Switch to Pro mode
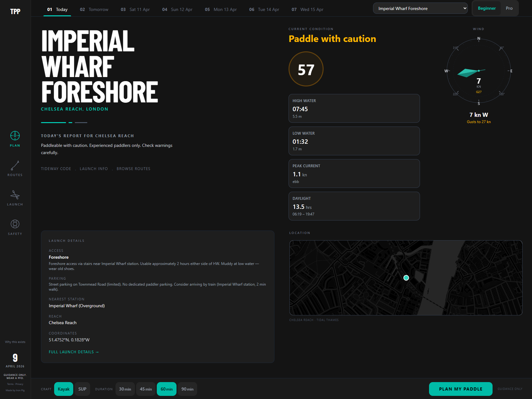The height and width of the screenshot is (399, 532). click(509, 8)
